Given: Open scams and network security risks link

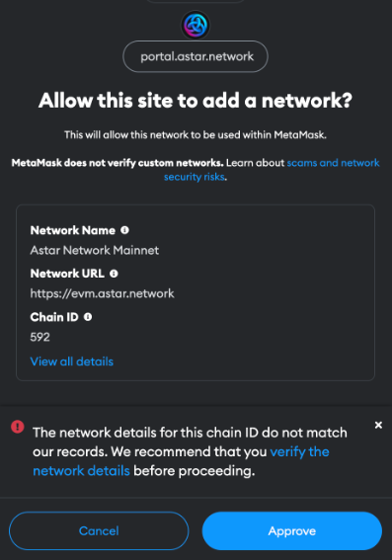Looking at the screenshot, I should [x=272, y=169].
